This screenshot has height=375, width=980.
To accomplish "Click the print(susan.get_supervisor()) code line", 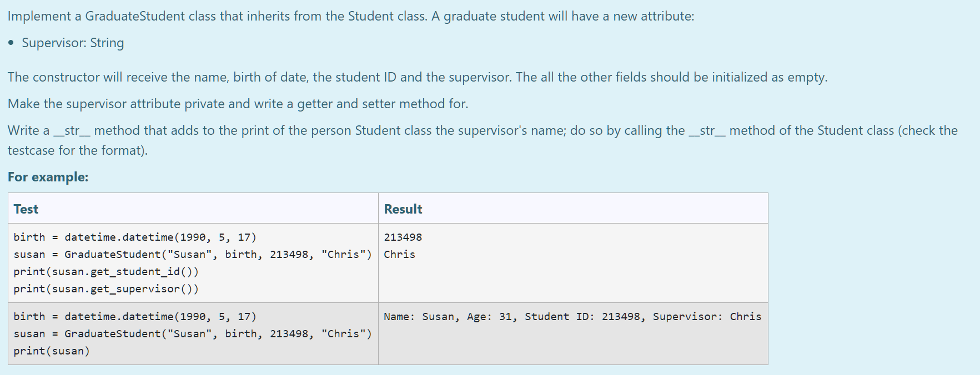I will pyautogui.click(x=106, y=289).
